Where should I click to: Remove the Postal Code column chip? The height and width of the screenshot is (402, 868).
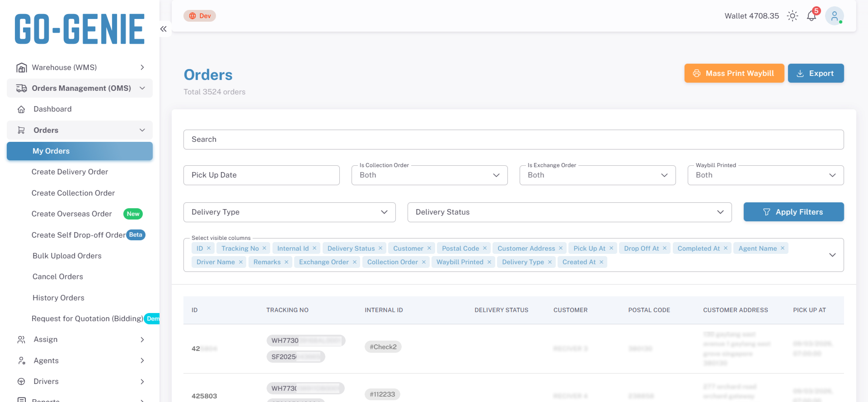(485, 248)
